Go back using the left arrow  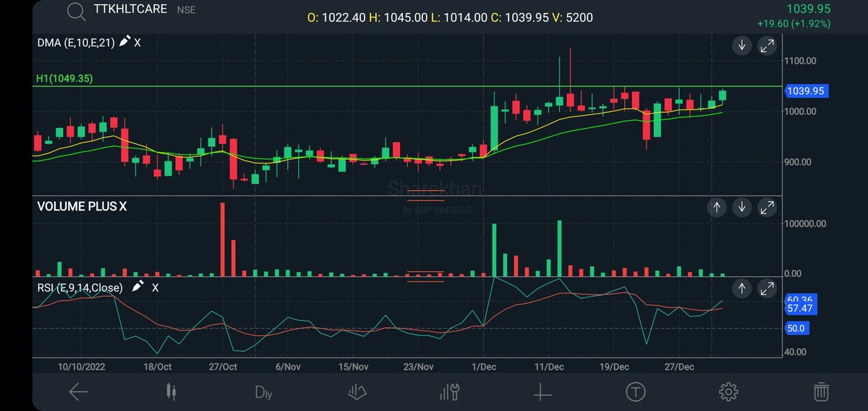pyautogui.click(x=78, y=392)
